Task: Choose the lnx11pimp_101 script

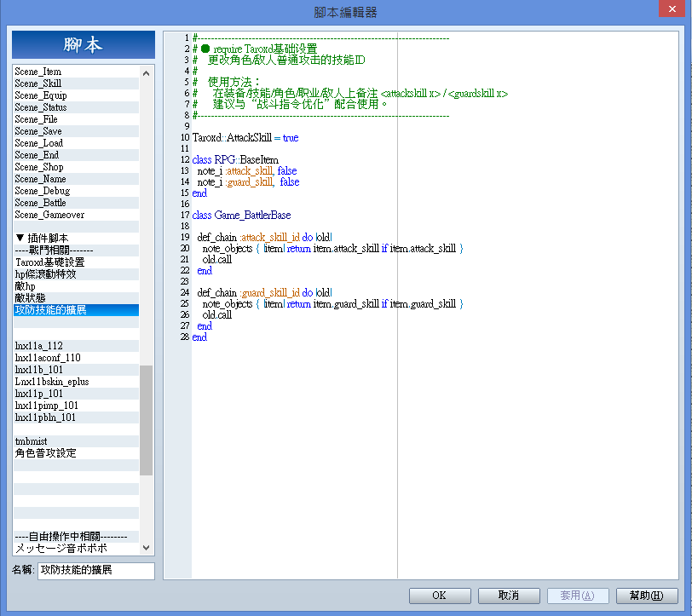Action: click(x=77, y=405)
